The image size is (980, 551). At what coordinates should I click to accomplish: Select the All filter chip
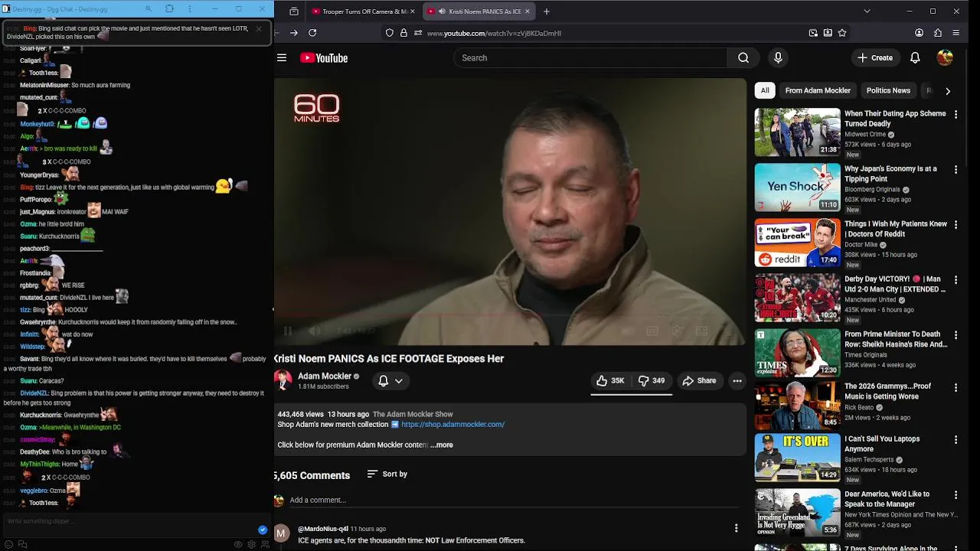tap(765, 90)
